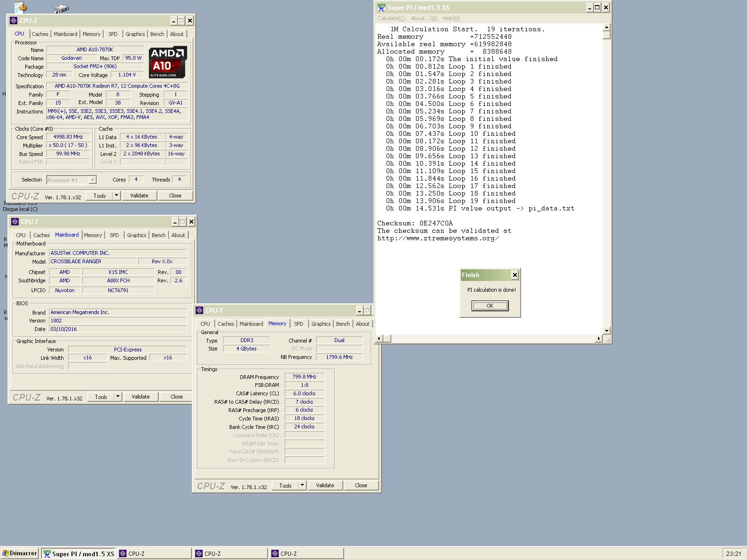
Task: Click Super PI vertical scrollbar up arrow
Action: (x=606, y=28)
